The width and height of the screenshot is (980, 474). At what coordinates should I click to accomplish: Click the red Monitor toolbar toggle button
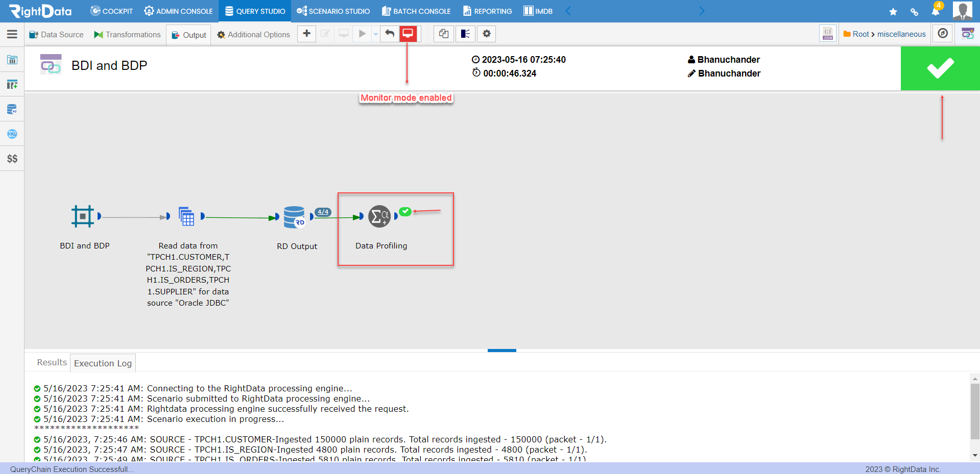point(408,34)
